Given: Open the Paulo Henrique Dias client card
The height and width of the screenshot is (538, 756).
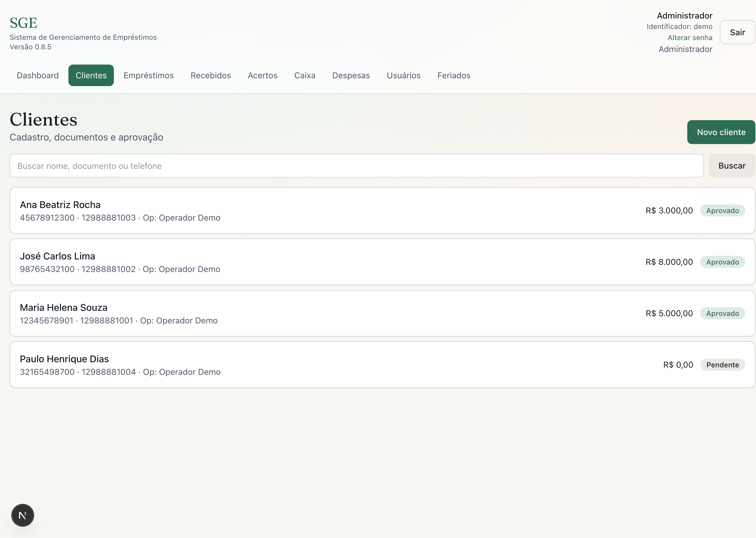Looking at the screenshot, I should click(382, 364).
